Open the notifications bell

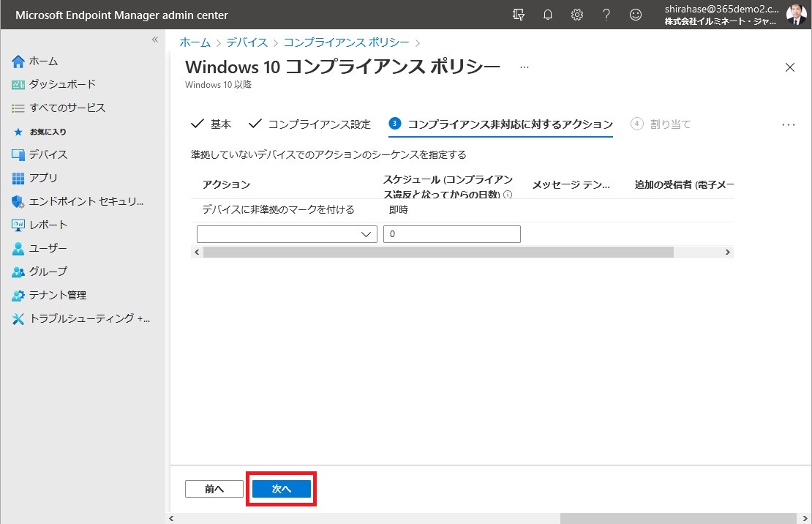click(547, 15)
